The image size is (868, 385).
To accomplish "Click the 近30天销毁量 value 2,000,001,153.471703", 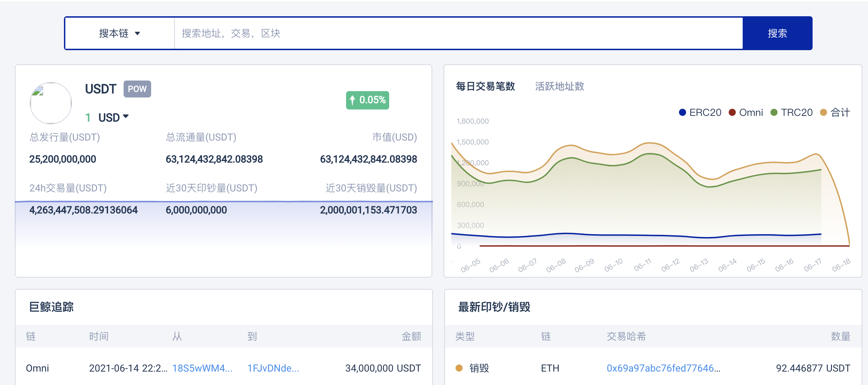I will pyautogui.click(x=368, y=210).
